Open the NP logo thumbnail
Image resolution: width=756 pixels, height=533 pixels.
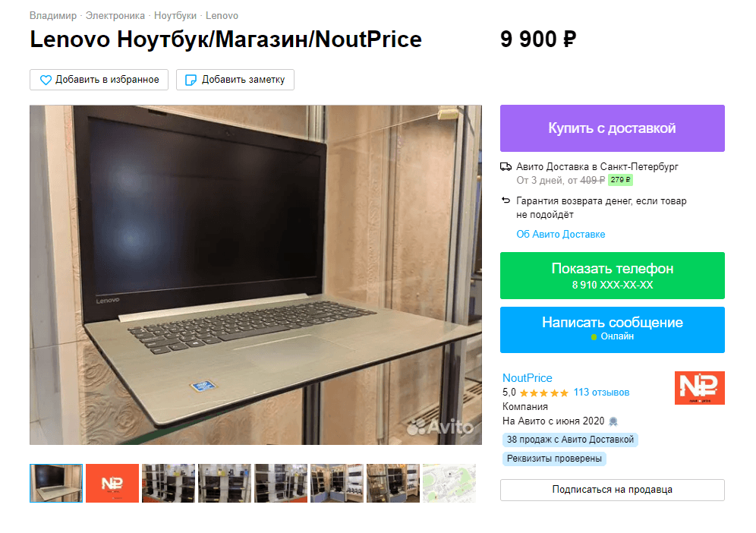coord(112,484)
